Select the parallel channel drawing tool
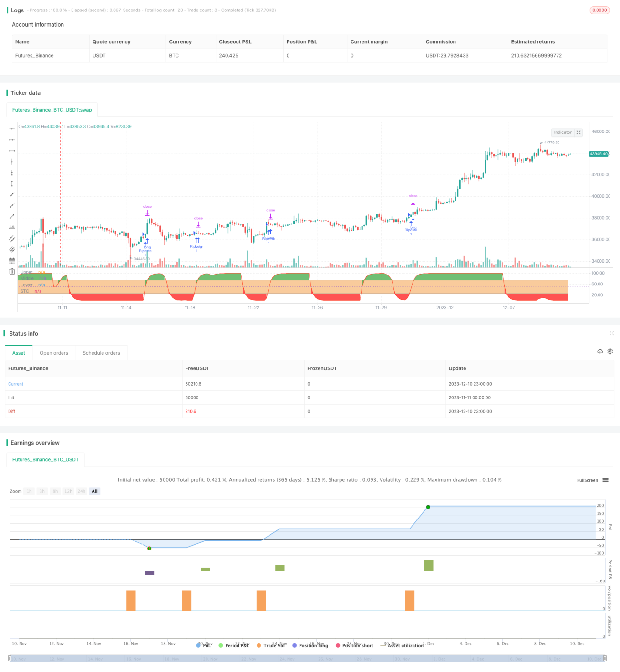Viewport: 620px width, 672px height. pos(12,238)
